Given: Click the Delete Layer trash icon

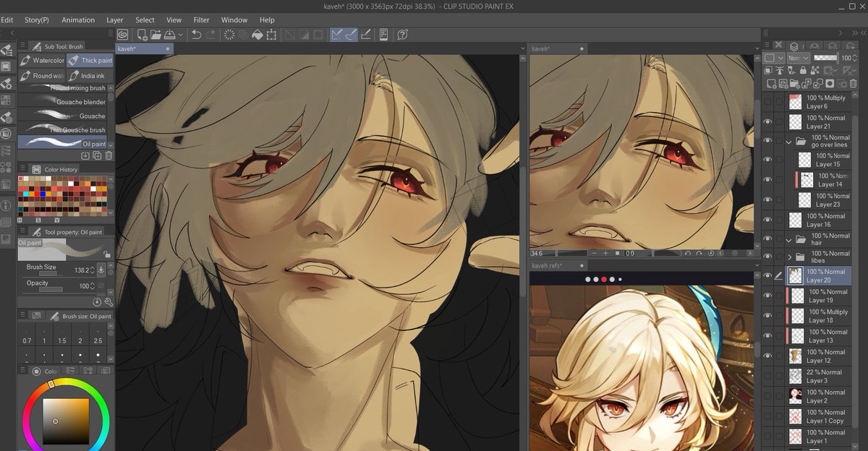Looking at the screenshot, I should (853, 84).
